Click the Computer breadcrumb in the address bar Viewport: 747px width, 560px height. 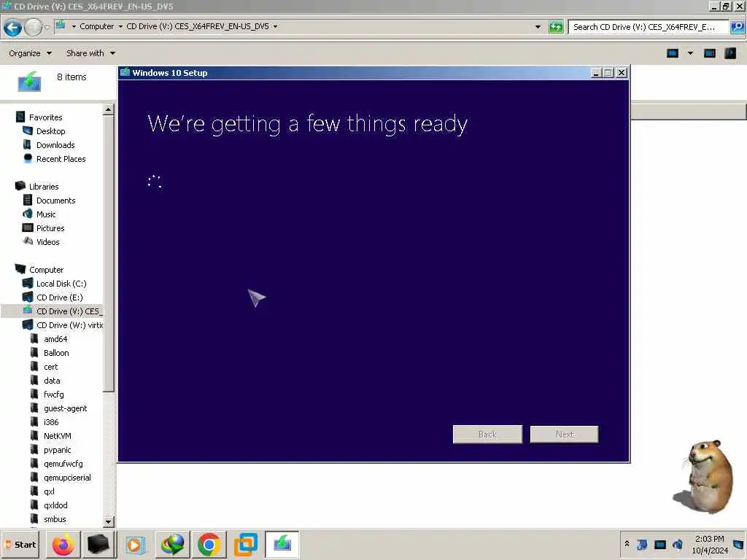[97, 26]
